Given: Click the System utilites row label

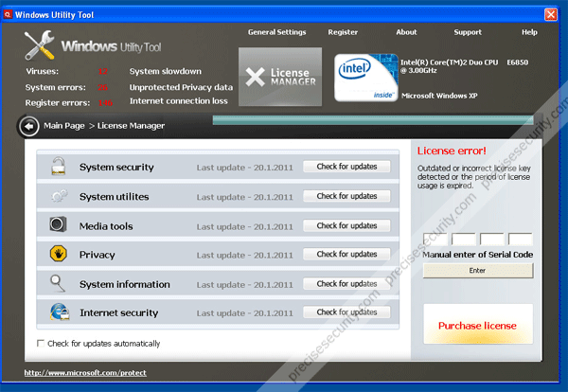Looking at the screenshot, I should (x=115, y=197).
